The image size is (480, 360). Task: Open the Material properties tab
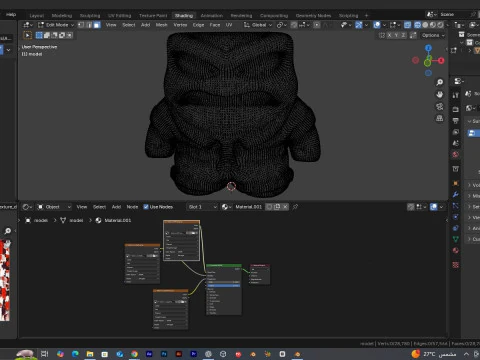click(456, 250)
